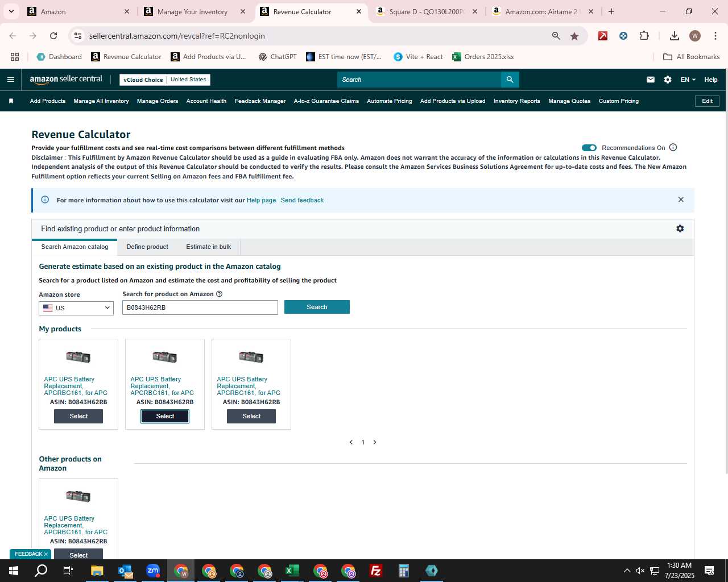Reload the page with browser refresh icon
This screenshot has width=728, height=582.
coord(53,36)
